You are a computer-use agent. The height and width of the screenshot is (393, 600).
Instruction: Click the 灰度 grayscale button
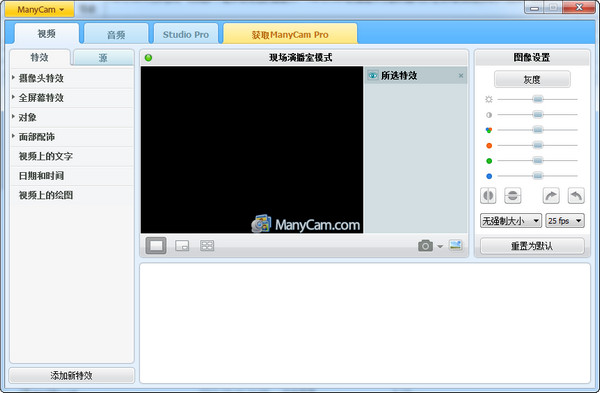tap(532, 80)
